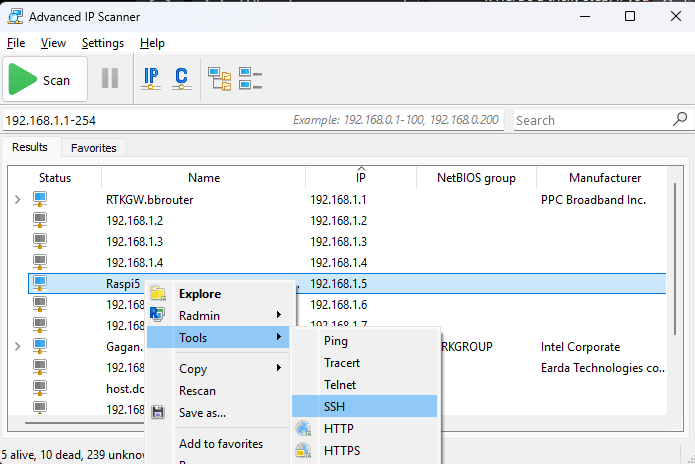Expand the RTKGW.bbrouter row

17,199
